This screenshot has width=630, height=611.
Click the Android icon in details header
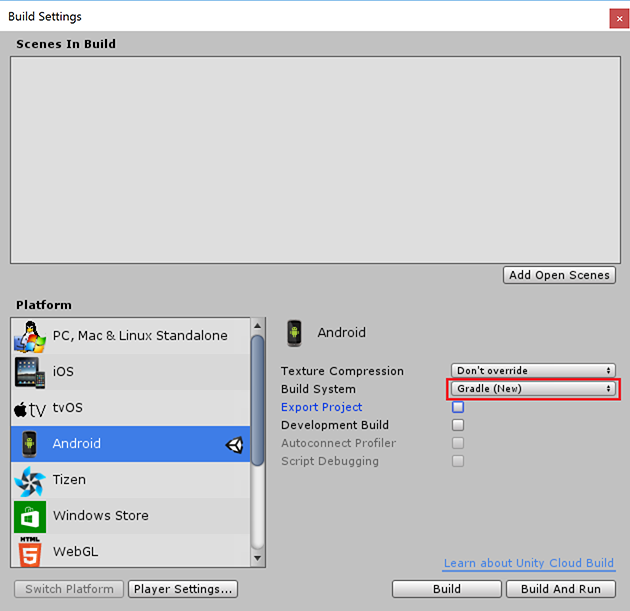294,332
